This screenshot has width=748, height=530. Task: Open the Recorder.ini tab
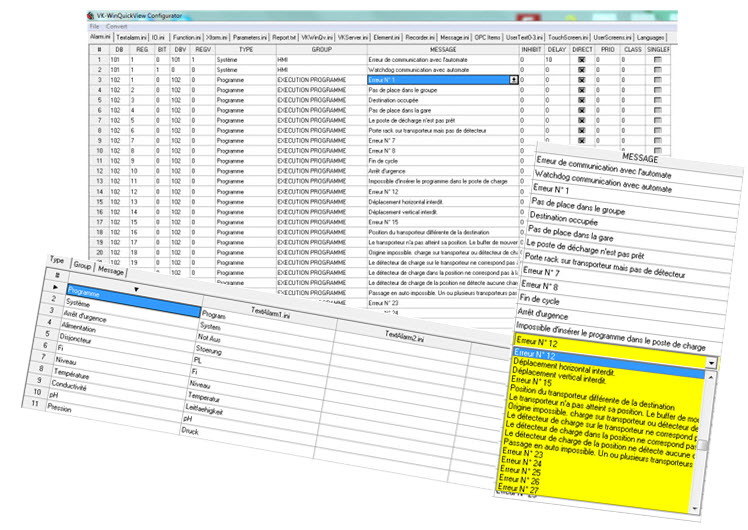420,37
